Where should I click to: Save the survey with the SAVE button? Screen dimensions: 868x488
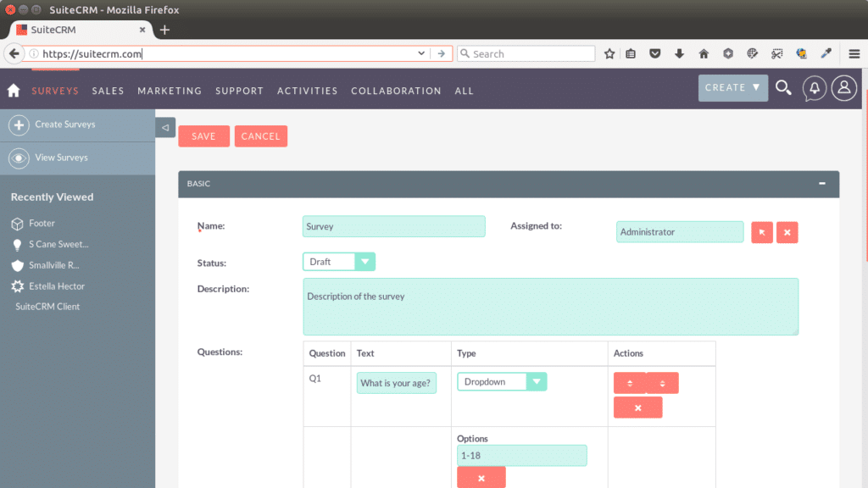203,136
